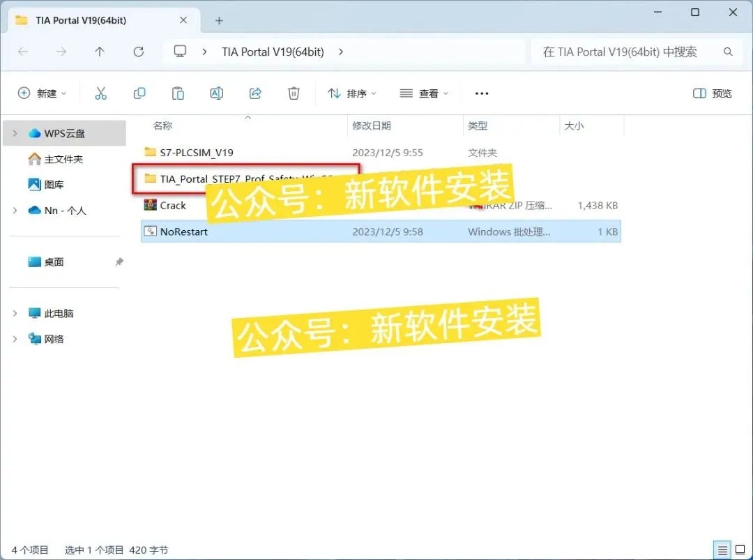The image size is (753, 560).
Task: Switch to large icons view in status bar
Action: (740, 550)
